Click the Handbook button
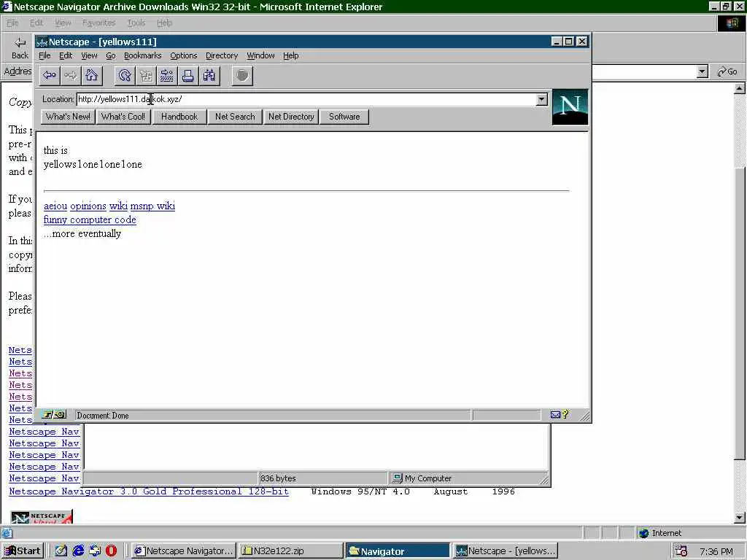Screen dimensions: 747x560 tap(179, 117)
